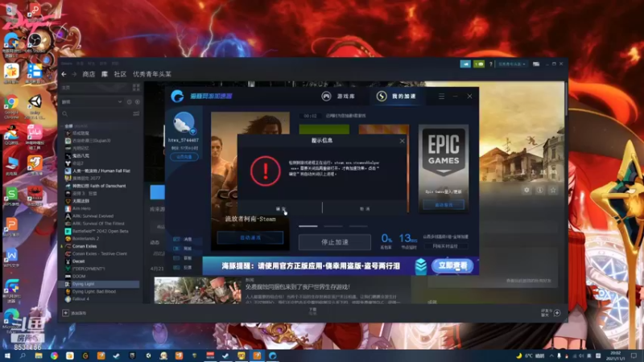The width and height of the screenshot is (644, 362).
Task: Open the 游戏库 tab in accelerator
Action: [x=338, y=96]
